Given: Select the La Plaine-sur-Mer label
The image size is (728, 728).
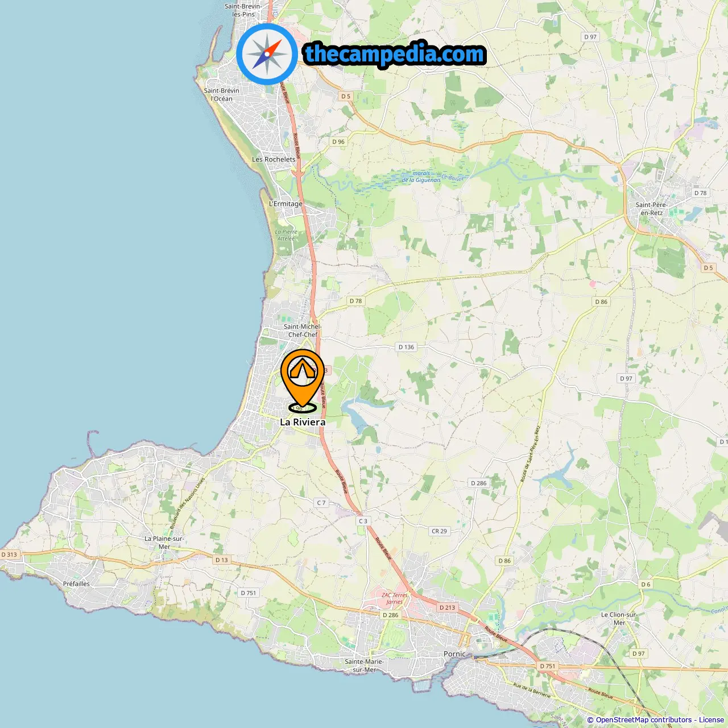Looking at the screenshot, I should click(164, 543).
